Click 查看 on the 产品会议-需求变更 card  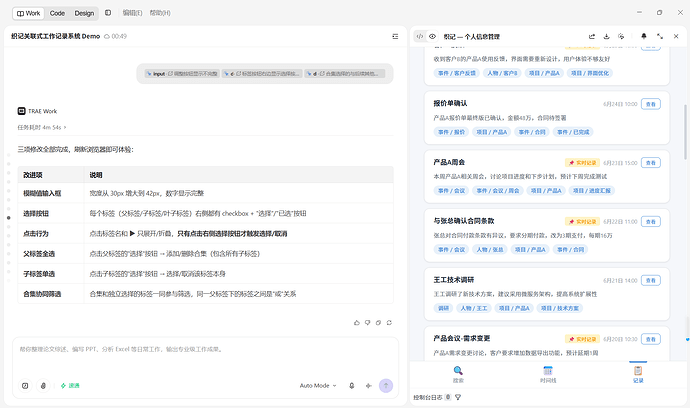point(651,339)
